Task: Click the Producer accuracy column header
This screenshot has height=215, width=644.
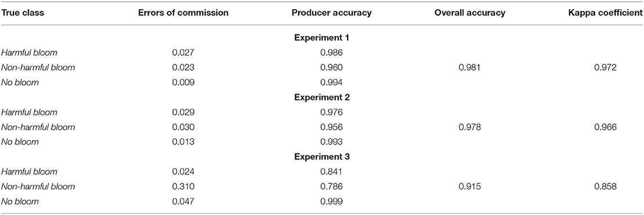Action: (331, 13)
